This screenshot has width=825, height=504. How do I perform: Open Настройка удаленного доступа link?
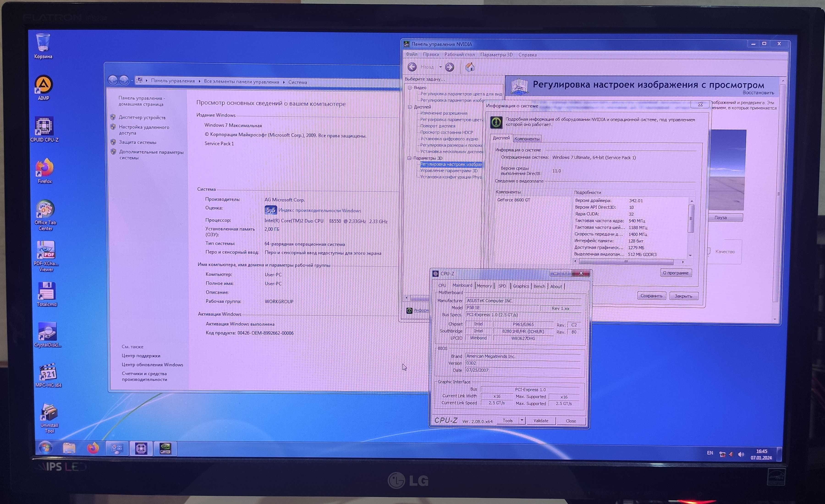click(x=144, y=130)
